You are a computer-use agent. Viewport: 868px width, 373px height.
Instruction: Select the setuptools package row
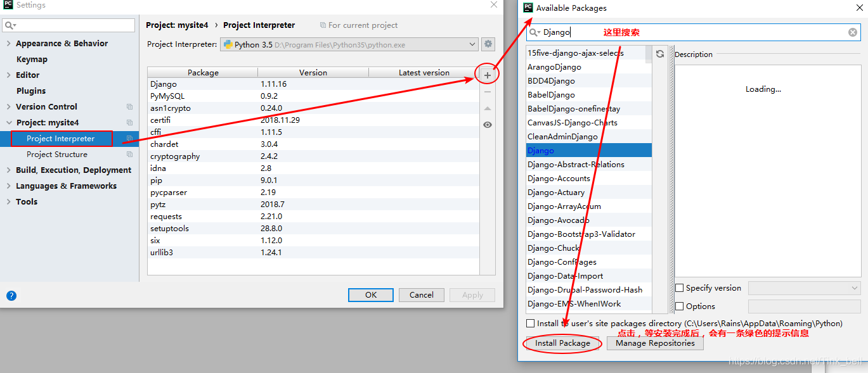313,229
